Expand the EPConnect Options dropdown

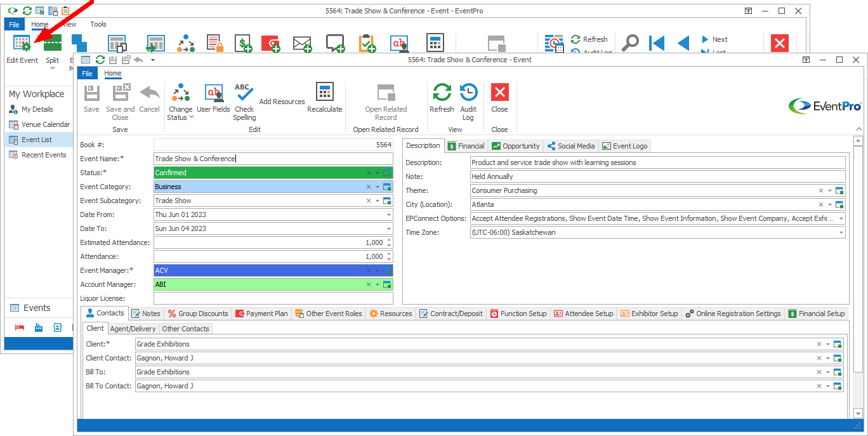[841, 218]
